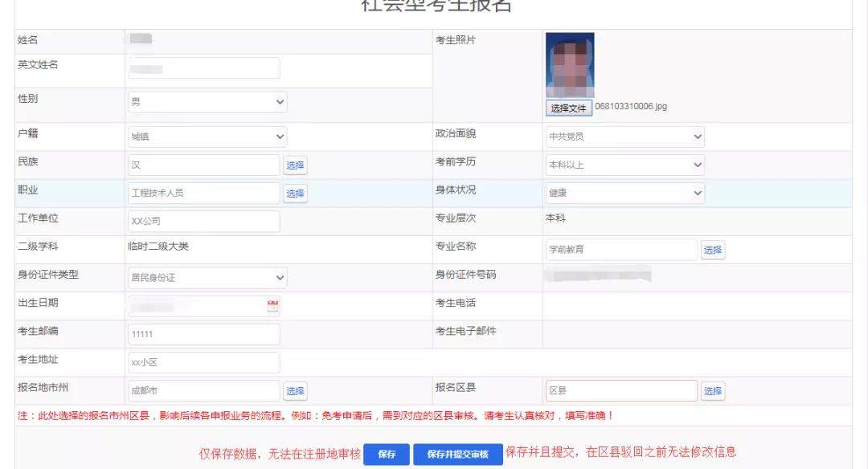Click 选择 next to the 职业 field
The image size is (868, 469).
coord(295,193)
